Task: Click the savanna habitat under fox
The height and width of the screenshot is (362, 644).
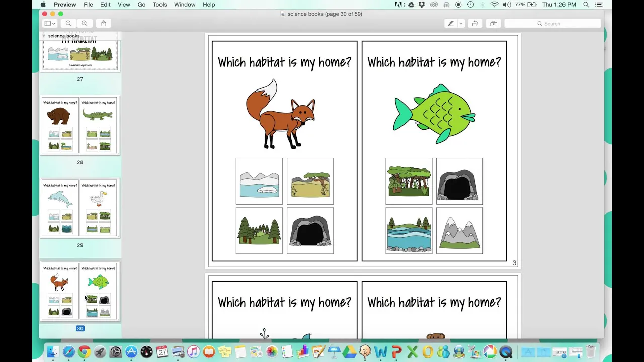Action: pos(310,181)
